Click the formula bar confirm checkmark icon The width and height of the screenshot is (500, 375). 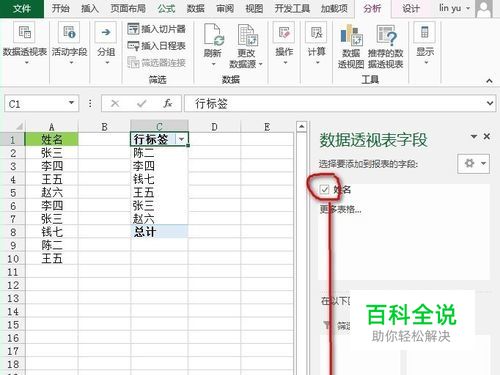click(x=142, y=104)
